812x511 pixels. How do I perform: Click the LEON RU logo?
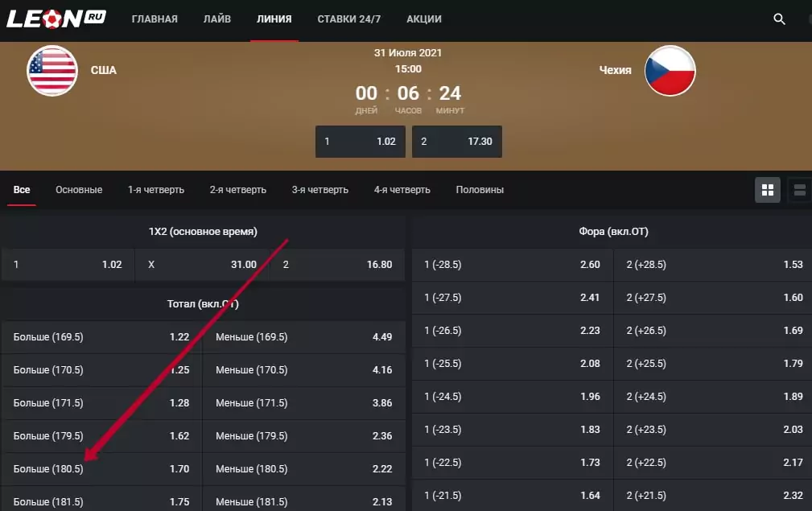pyautogui.click(x=56, y=19)
